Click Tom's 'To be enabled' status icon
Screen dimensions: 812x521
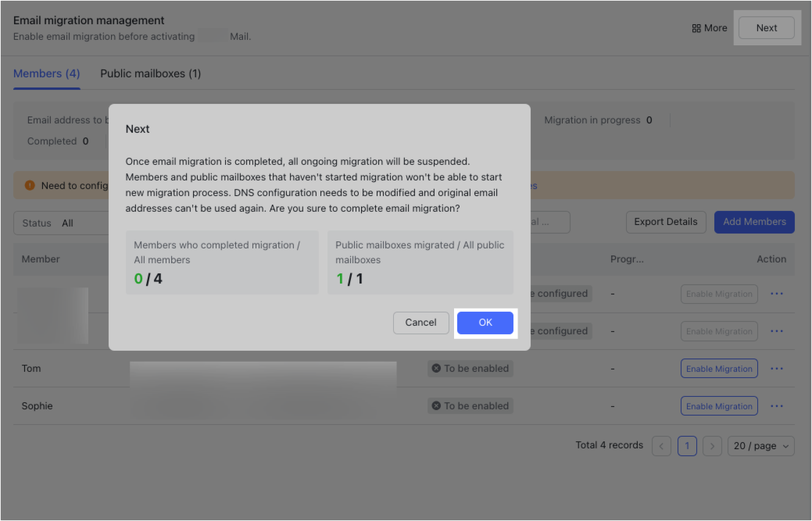tap(436, 368)
